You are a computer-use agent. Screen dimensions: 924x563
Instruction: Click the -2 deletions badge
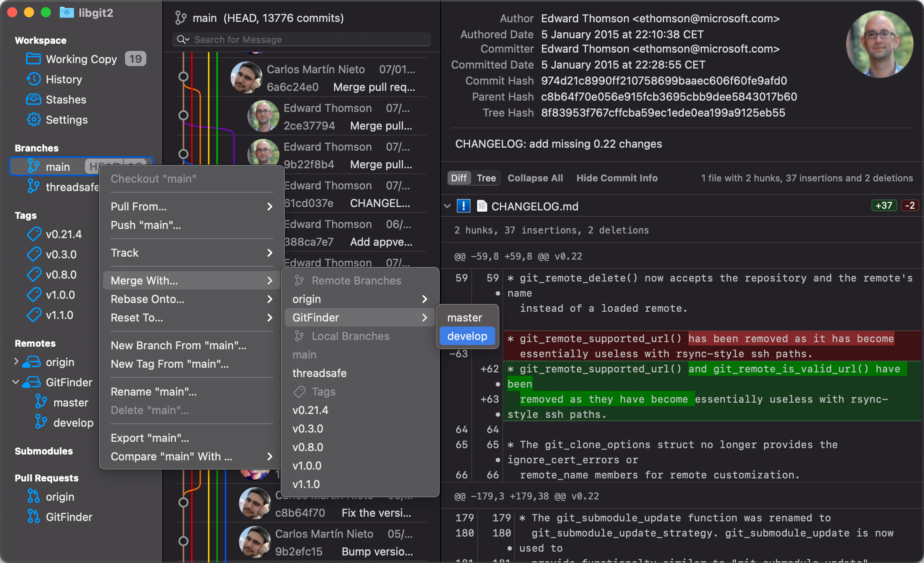(910, 205)
